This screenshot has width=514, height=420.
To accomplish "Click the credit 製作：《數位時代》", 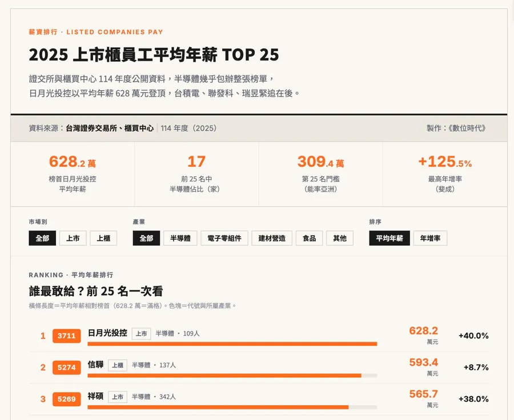I will pos(456,128).
